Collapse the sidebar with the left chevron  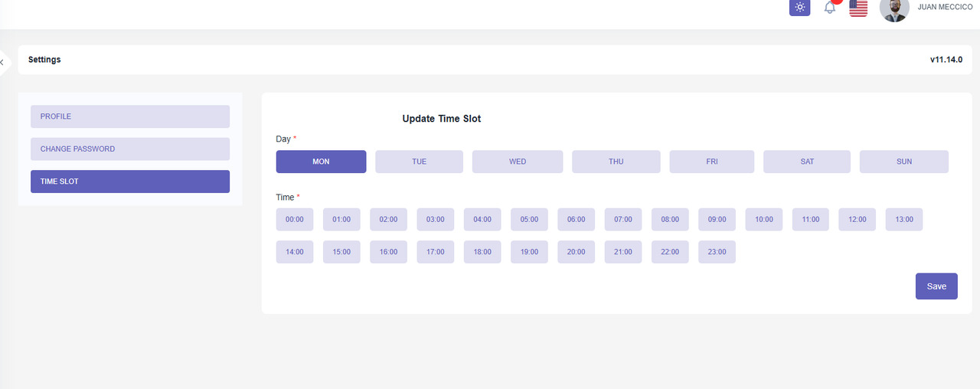(x=2, y=62)
